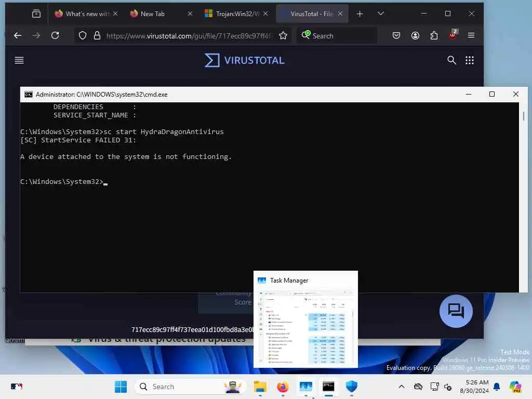Screen dimensions: 532x399
Task: Click '[SC] StartService FAILED 31:' line
Action: [x=78, y=140]
